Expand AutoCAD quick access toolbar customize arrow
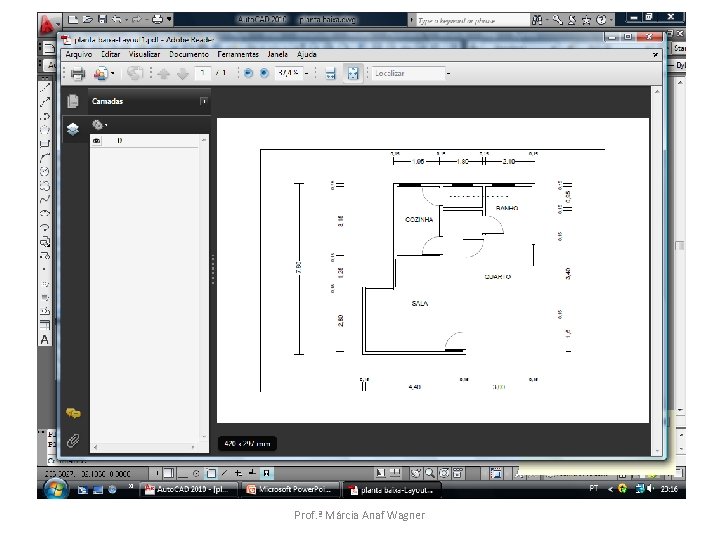This screenshot has width=720, height=540. point(169,19)
